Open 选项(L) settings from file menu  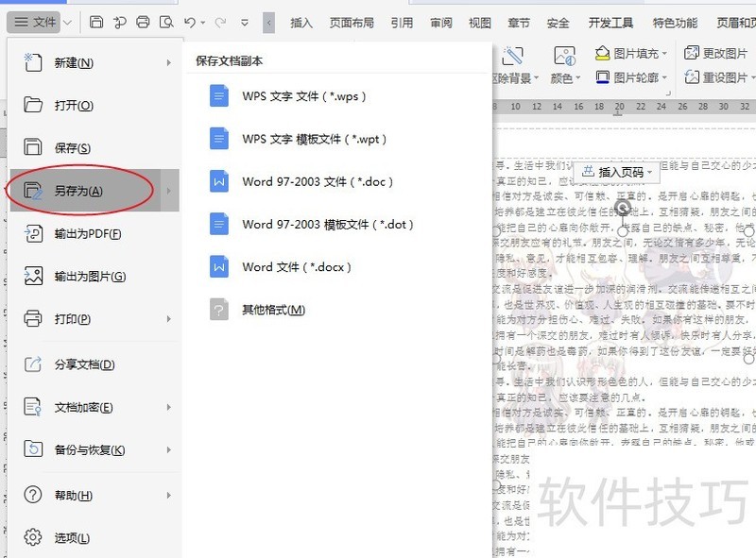(x=94, y=537)
